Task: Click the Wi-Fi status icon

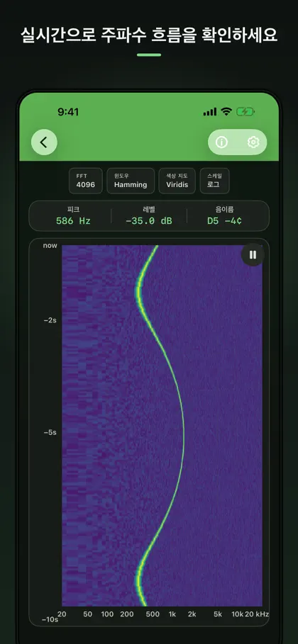Action: (x=226, y=111)
